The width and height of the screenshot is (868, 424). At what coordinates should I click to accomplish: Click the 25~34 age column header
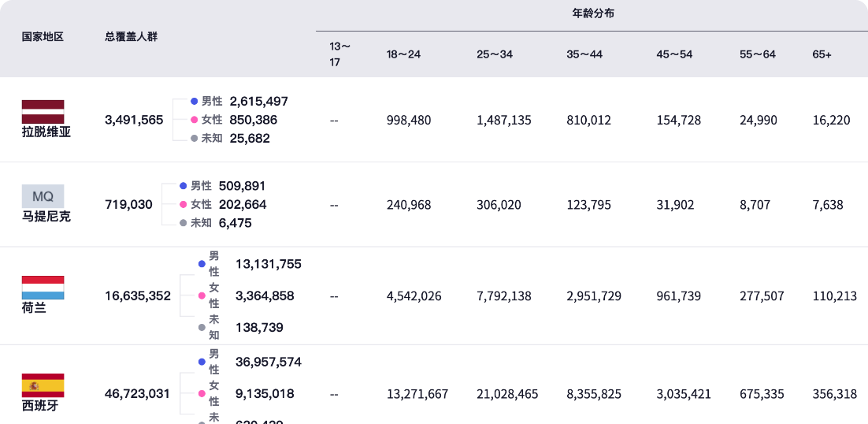495,54
